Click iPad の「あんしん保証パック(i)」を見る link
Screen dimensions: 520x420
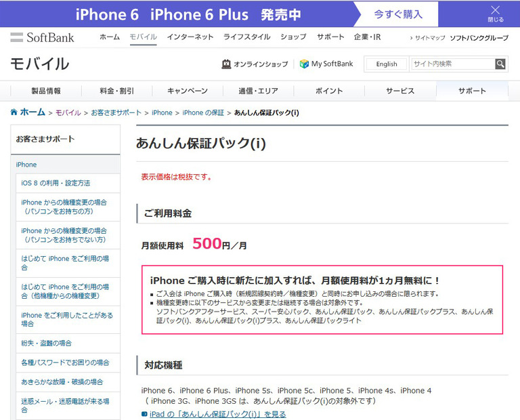click(x=217, y=414)
